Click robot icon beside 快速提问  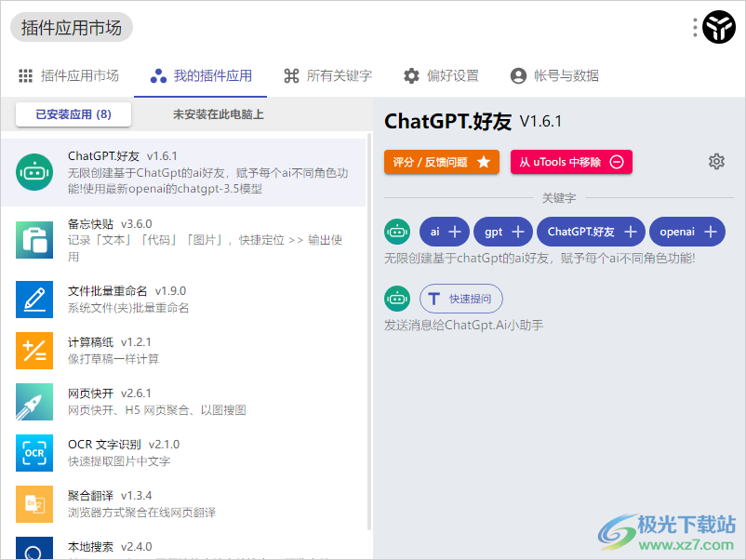click(397, 299)
